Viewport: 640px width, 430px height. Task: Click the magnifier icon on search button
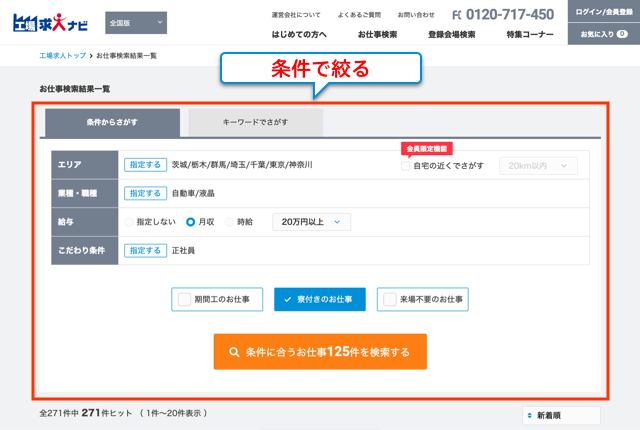pyautogui.click(x=234, y=352)
